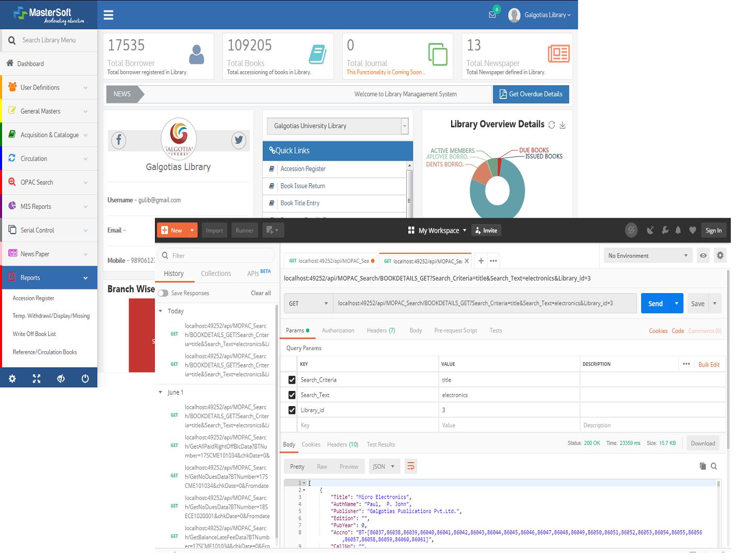Expand the MIS Reports sidebar menu
The height and width of the screenshot is (560, 738).
(49, 206)
